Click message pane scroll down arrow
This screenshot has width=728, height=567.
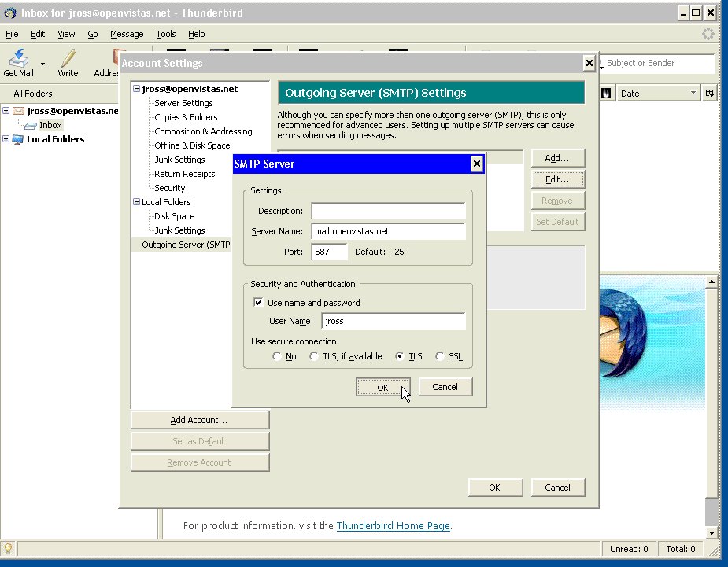[711, 533]
